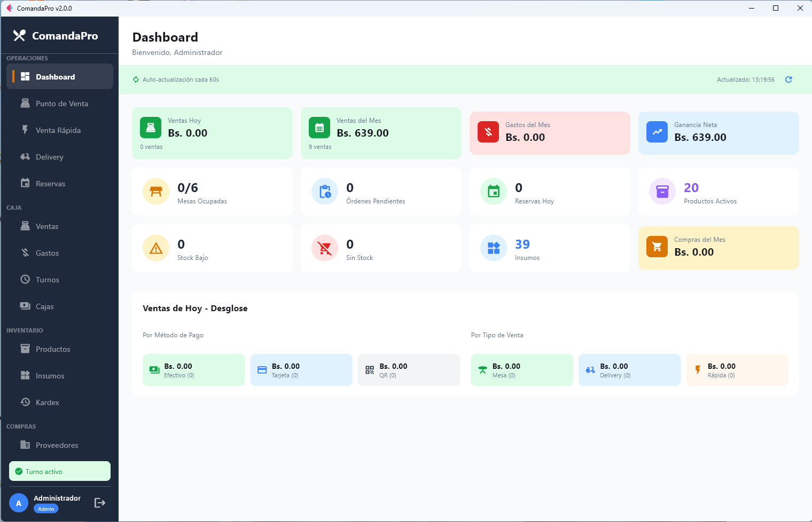The height and width of the screenshot is (522, 812).
Task: Click the Bs. 0.00 Gastos del Mes value
Action: click(525, 137)
